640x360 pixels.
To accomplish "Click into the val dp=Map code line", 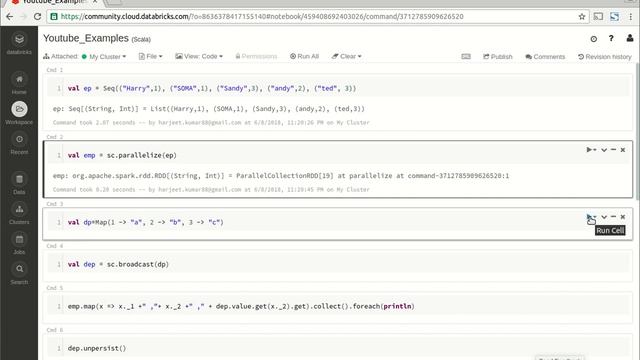I will tap(146, 222).
